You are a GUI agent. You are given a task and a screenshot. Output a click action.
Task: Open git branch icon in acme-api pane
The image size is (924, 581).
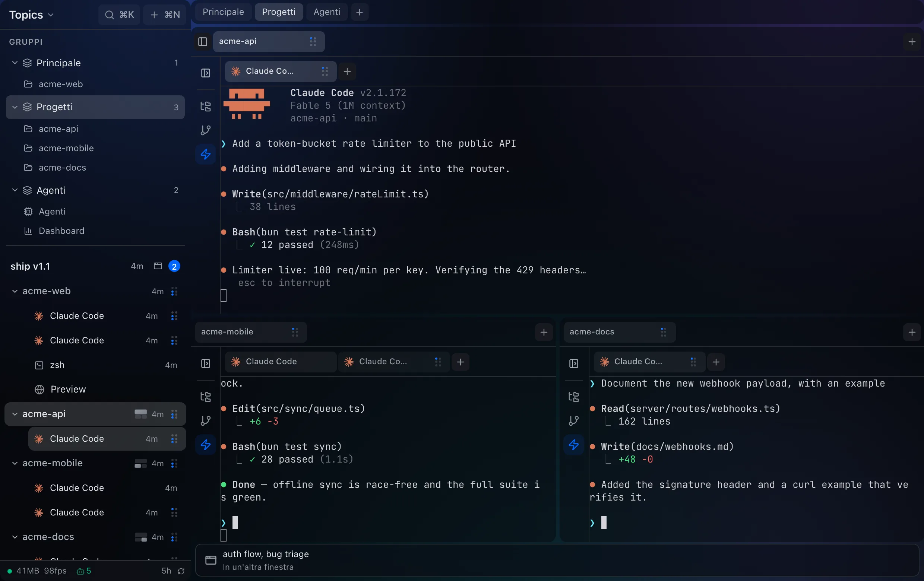206,130
